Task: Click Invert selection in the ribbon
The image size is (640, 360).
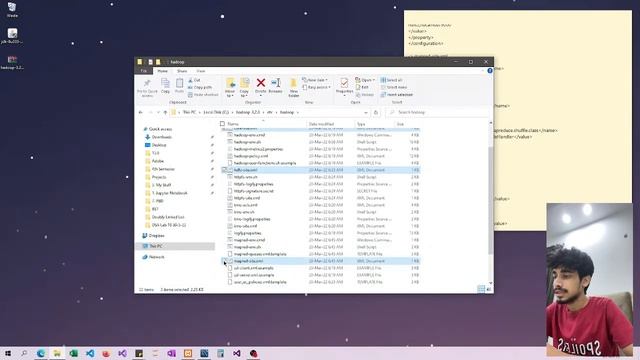Action: 397,95
